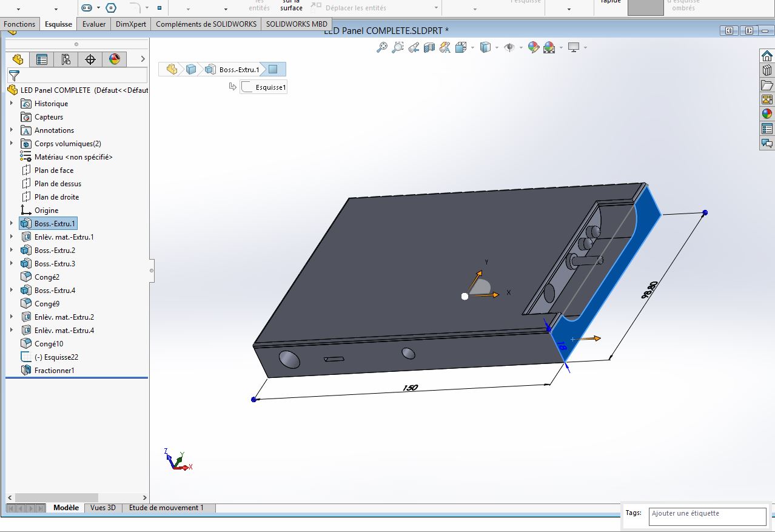This screenshot has height=532, width=775.
Task: Select the Fractionner1 feature in tree
Action: [54, 370]
